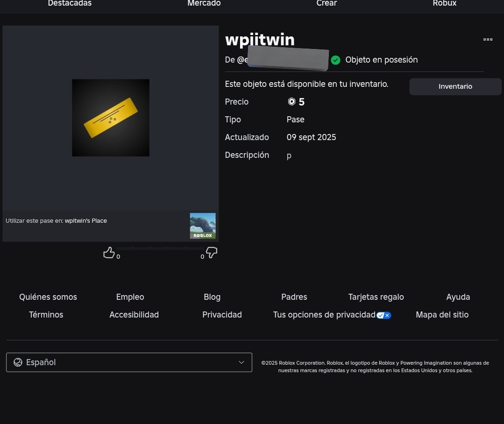
Task: Click the date 09 sept 2025
Action: click(x=311, y=137)
